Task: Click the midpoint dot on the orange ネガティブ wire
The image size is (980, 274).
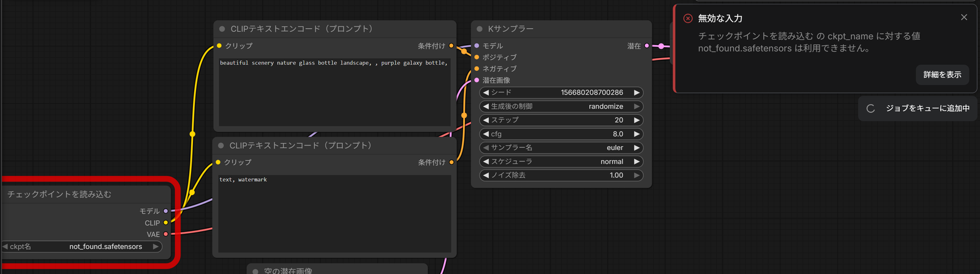Action: 464,115
